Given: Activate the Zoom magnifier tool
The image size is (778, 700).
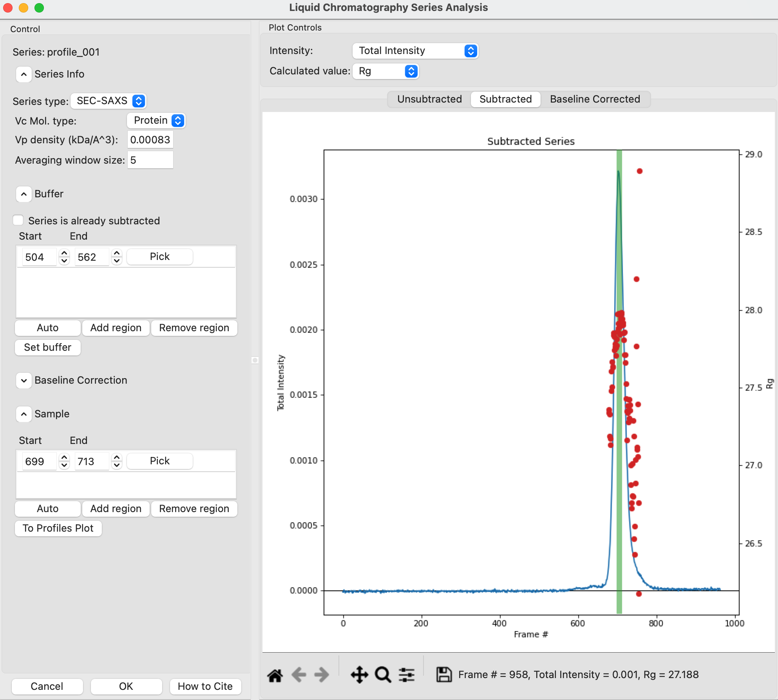Looking at the screenshot, I should 383,675.
